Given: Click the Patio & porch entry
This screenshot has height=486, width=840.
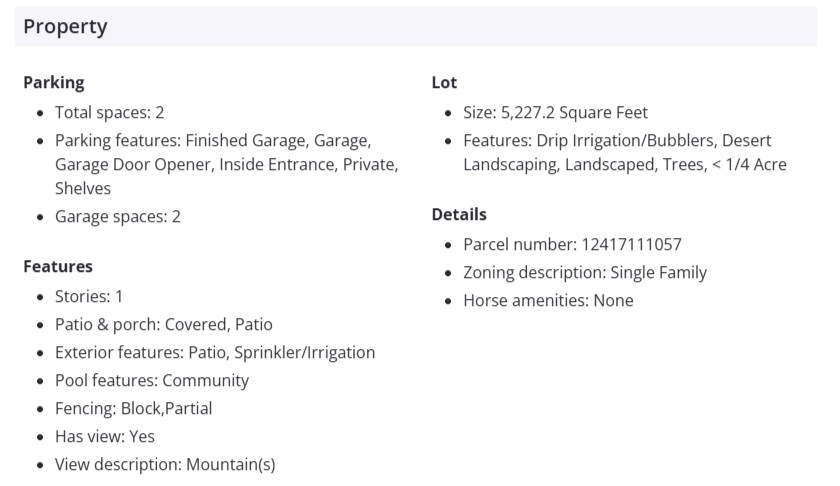Looking at the screenshot, I should (x=164, y=324).
